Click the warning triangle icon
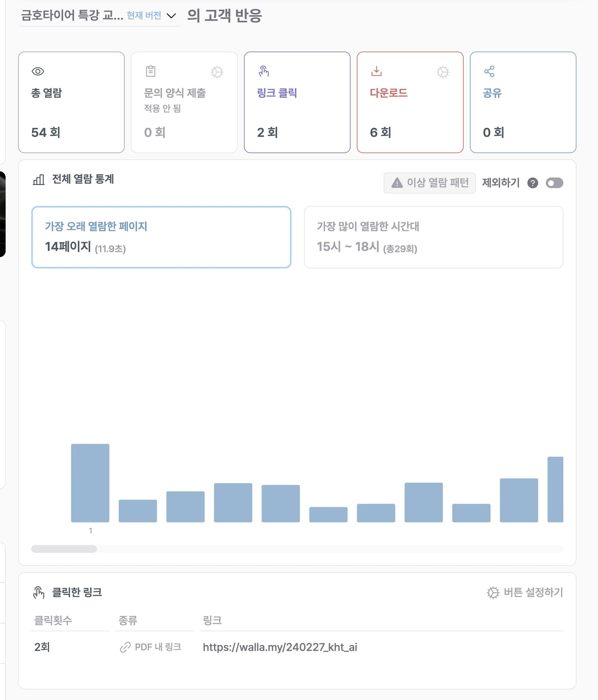Image resolution: width=598 pixels, height=700 pixels. (397, 183)
